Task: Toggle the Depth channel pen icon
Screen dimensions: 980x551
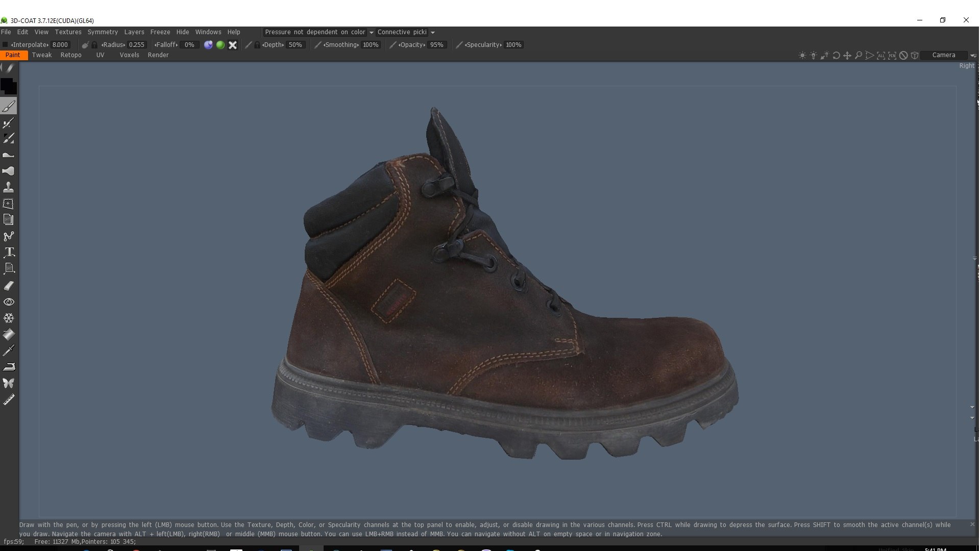Action: tap(249, 45)
